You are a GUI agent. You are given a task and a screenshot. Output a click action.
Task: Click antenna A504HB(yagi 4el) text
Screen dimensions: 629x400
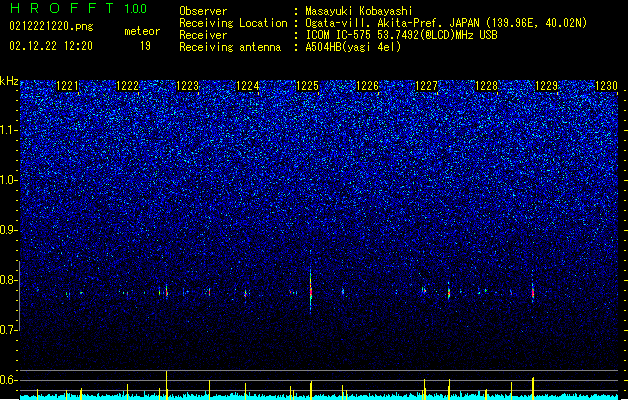(353, 47)
